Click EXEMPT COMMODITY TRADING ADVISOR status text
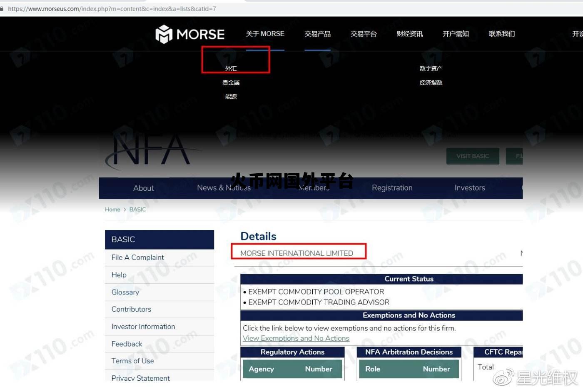Viewport: 583px width, 392px height. (319, 302)
